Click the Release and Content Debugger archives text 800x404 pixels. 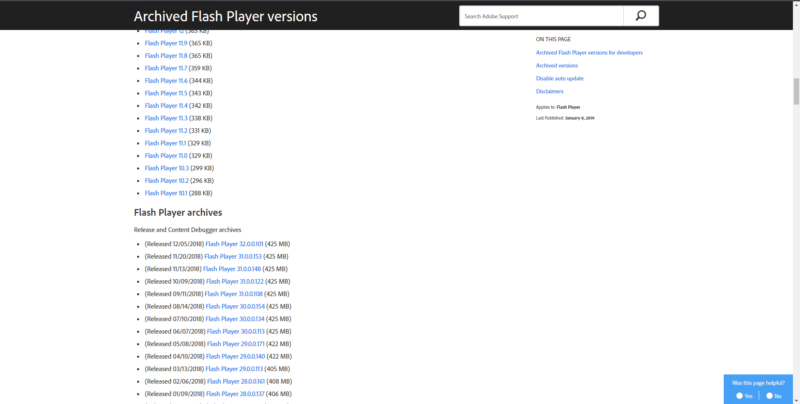187,230
